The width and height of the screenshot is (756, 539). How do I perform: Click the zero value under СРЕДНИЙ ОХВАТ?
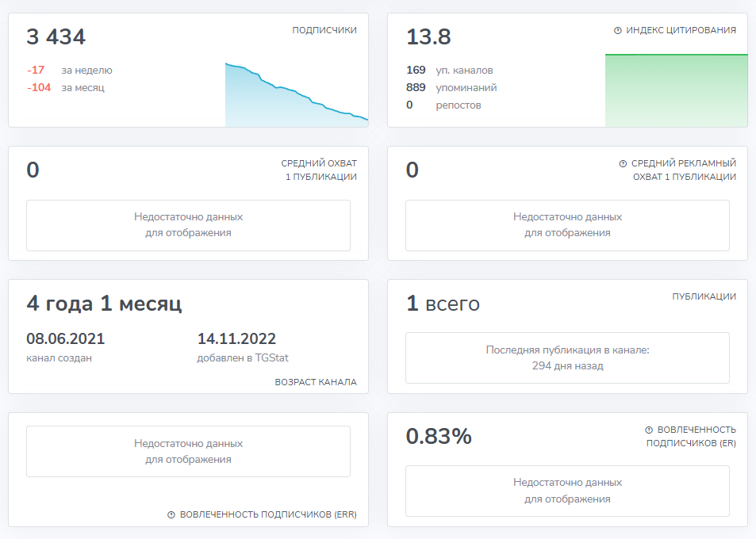(x=33, y=170)
